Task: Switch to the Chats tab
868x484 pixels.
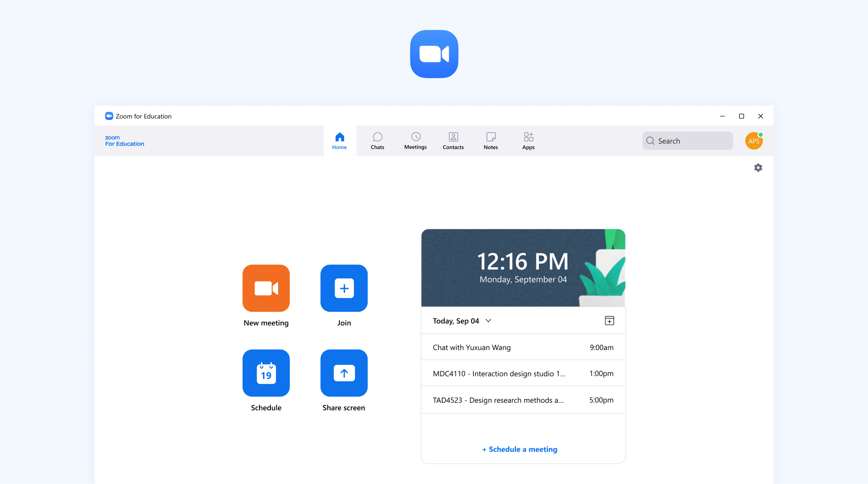Action: point(377,141)
